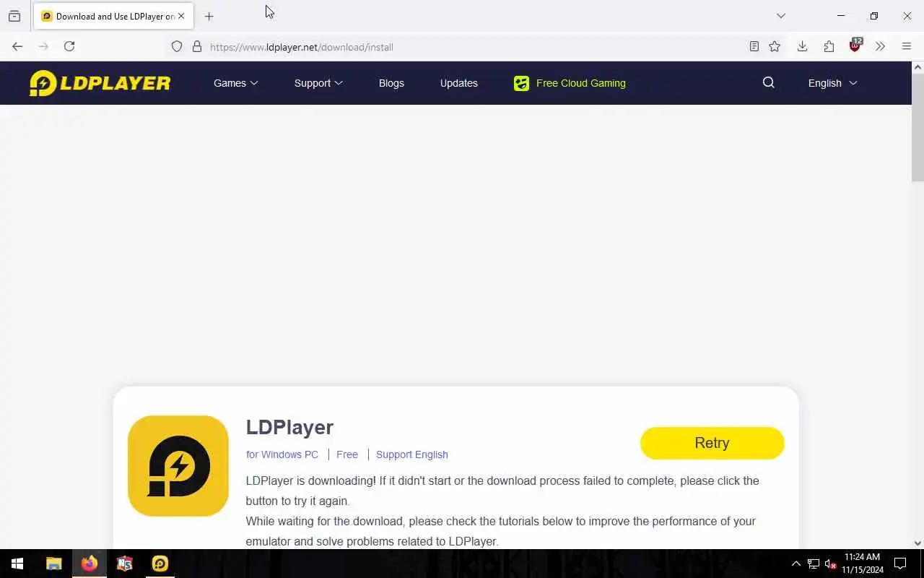Open the Blogs page
The image size is (924, 578).
click(391, 83)
